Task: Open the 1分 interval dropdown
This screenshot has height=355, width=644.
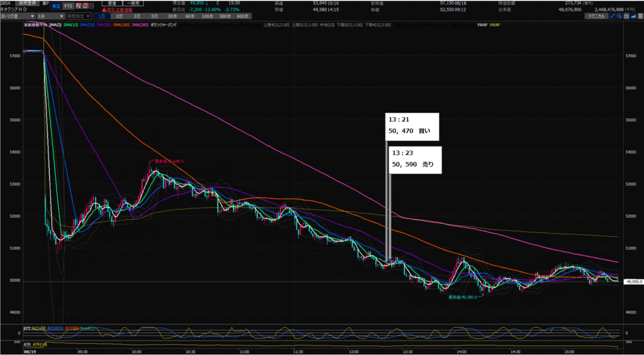Action: [50, 16]
